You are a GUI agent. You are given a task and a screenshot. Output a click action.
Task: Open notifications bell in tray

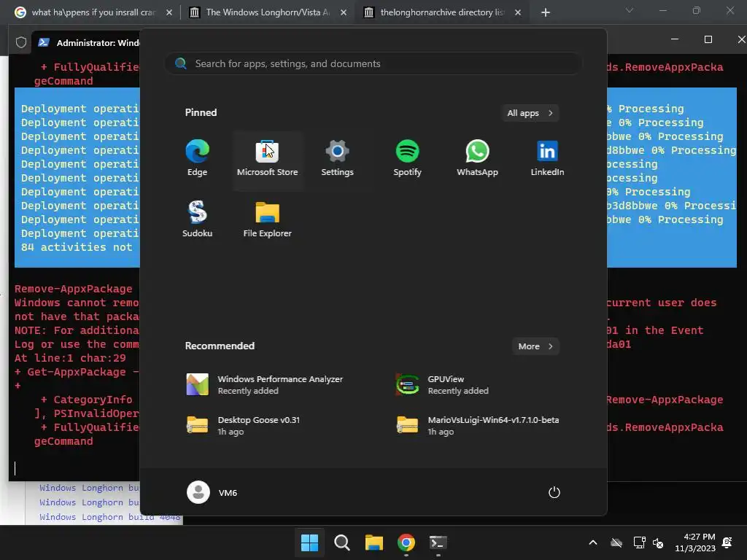pos(727,542)
